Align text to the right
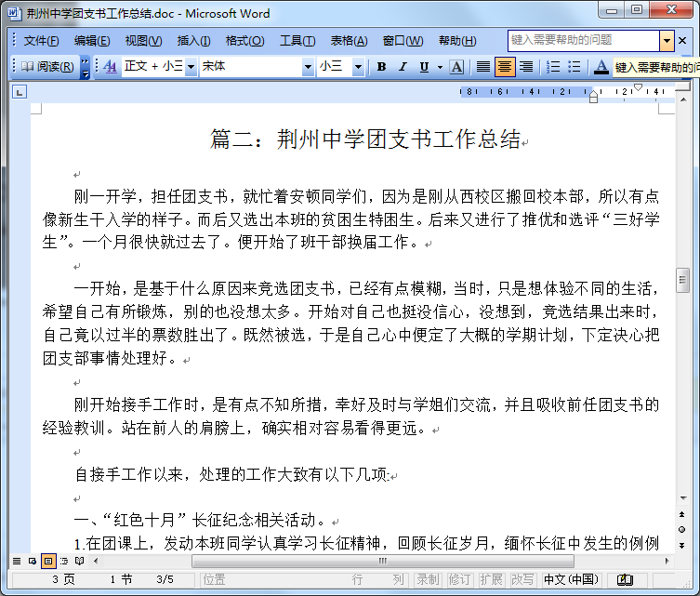700x596 pixels. (x=526, y=67)
